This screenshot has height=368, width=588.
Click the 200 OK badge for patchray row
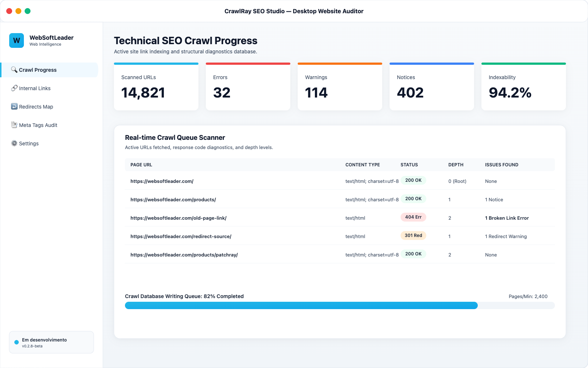[x=413, y=254]
